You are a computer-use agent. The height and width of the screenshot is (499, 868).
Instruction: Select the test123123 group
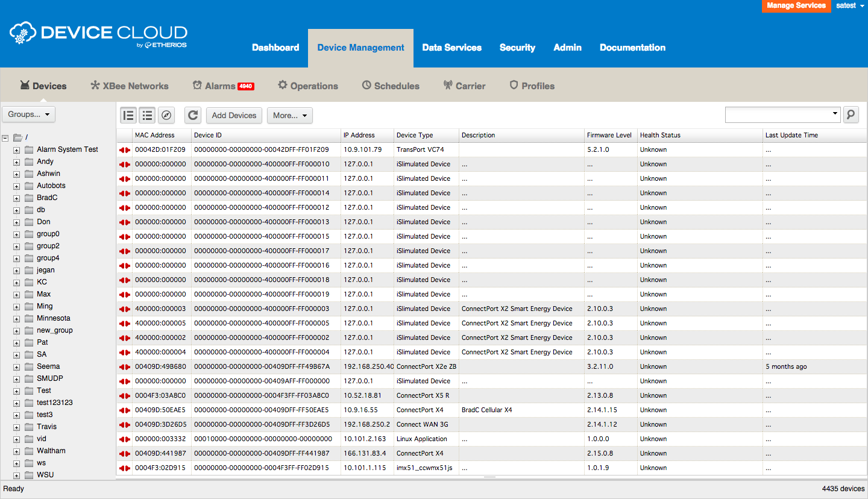[x=55, y=403]
